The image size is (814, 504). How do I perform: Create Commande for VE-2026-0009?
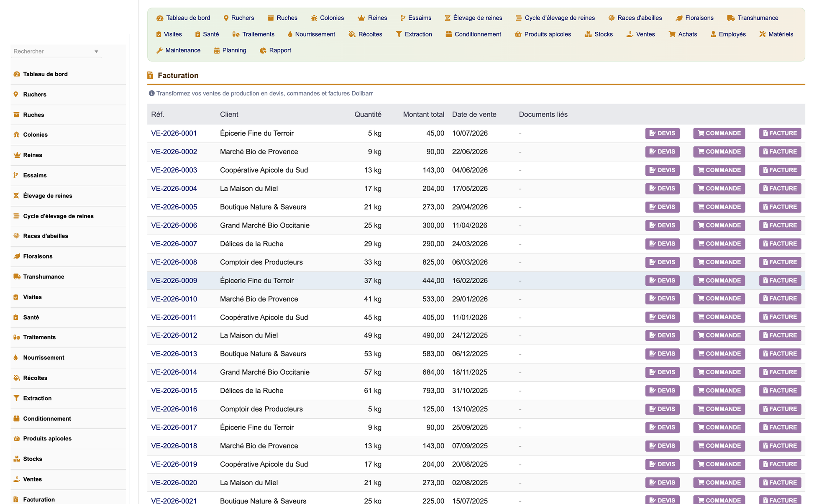click(x=719, y=281)
